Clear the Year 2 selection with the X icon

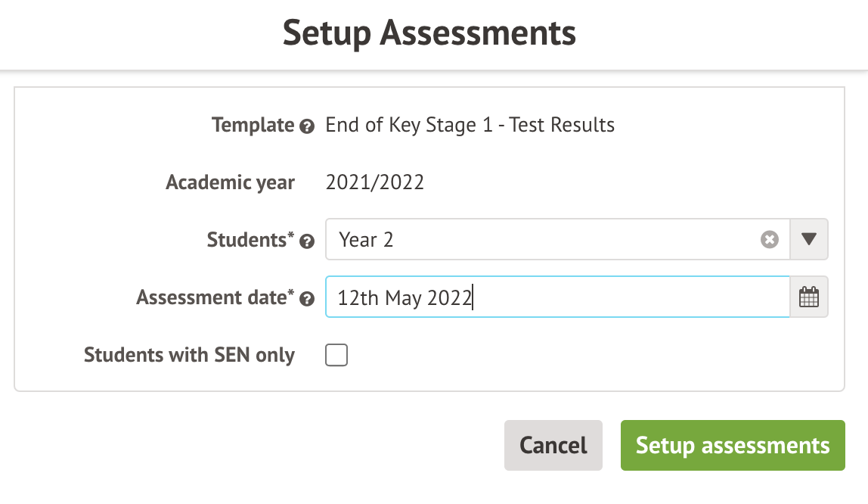pyautogui.click(x=769, y=240)
